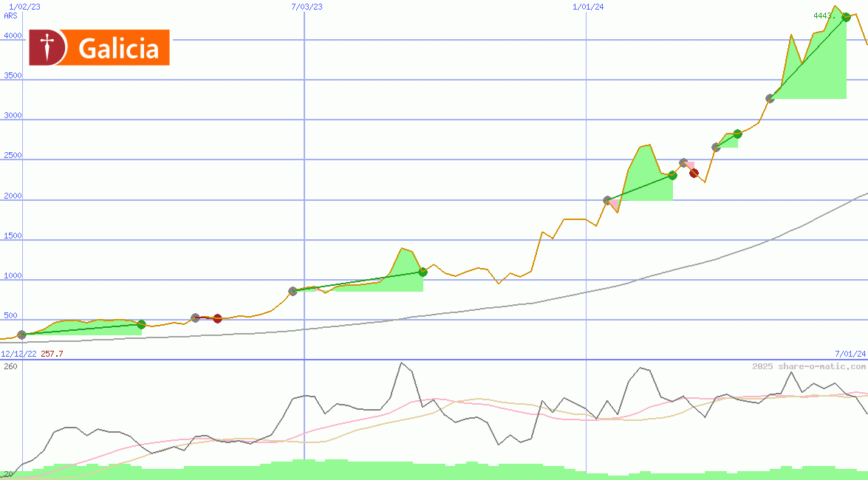Select the gray marker left of 7/03/23 line
868x480 pixels.
(x=293, y=291)
